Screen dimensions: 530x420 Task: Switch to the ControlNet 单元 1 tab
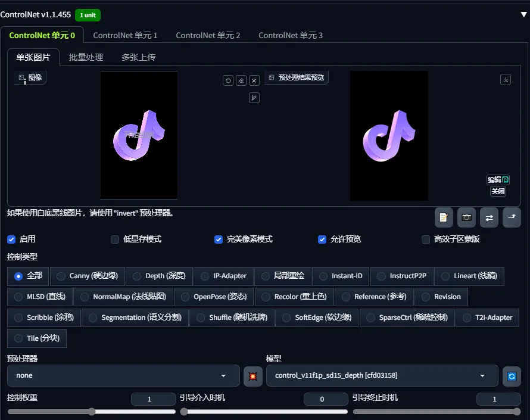[x=126, y=35]
